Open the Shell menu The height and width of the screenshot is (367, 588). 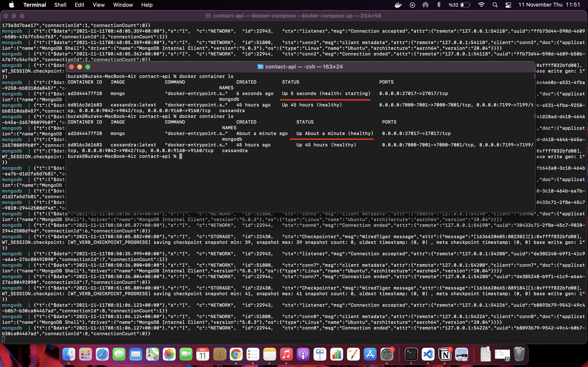pyautogui.click(x=60, y=5)
